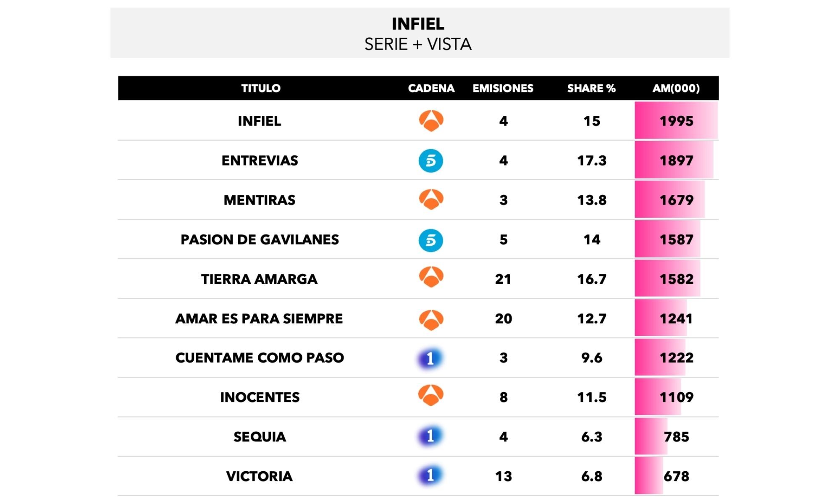Click the Antena 3 logo beside MENTIRAS

(x=431, y=199)
